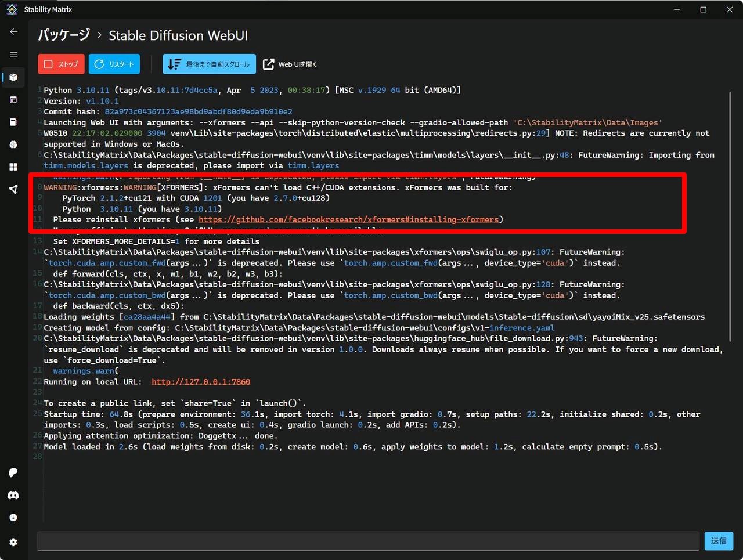743x560 pixels.
Task: Open the http://127.0.0.1:7860 local URL link
Action: click(x=201, y=382)
